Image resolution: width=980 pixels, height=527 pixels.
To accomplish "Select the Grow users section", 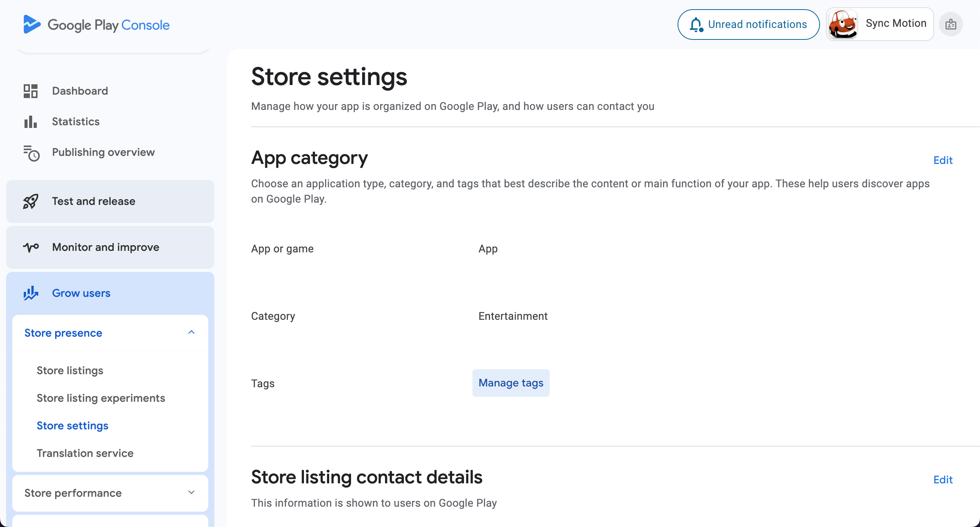I will point(110,293).
